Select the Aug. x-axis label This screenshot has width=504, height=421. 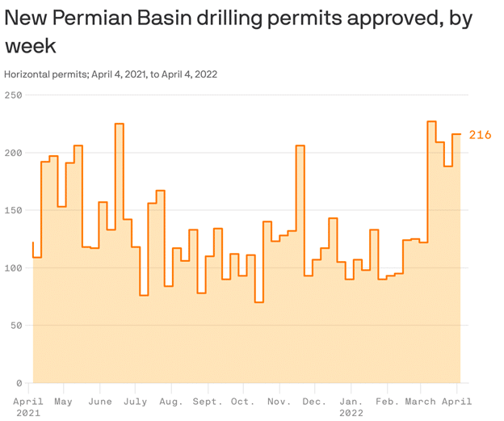[x=170, y=401]
